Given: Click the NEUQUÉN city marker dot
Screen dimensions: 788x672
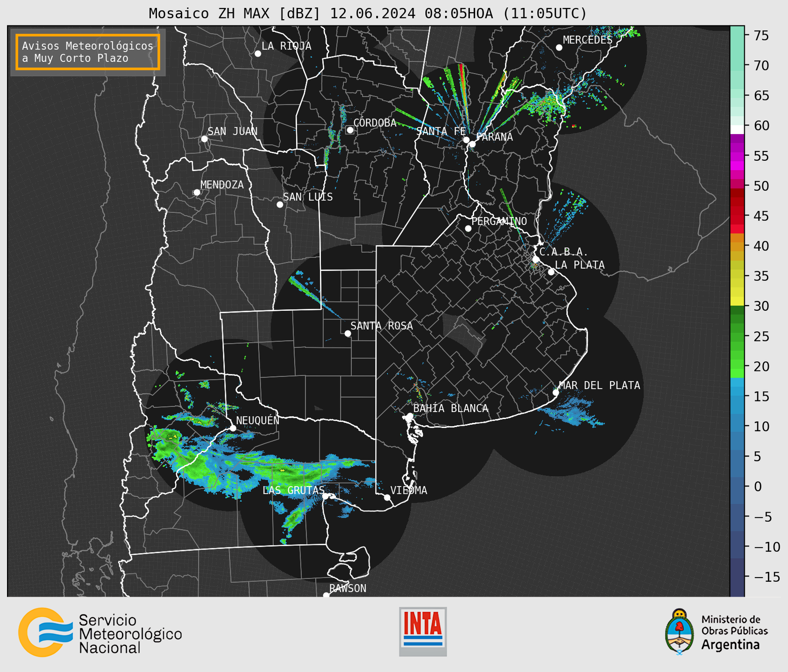Looking at the screenshot, I should (x=233, y=428).
